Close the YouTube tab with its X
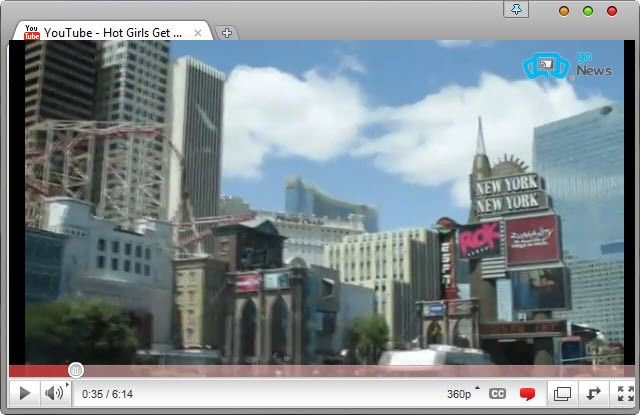Viewport: 640px width, 415px height. coord(198,33)
